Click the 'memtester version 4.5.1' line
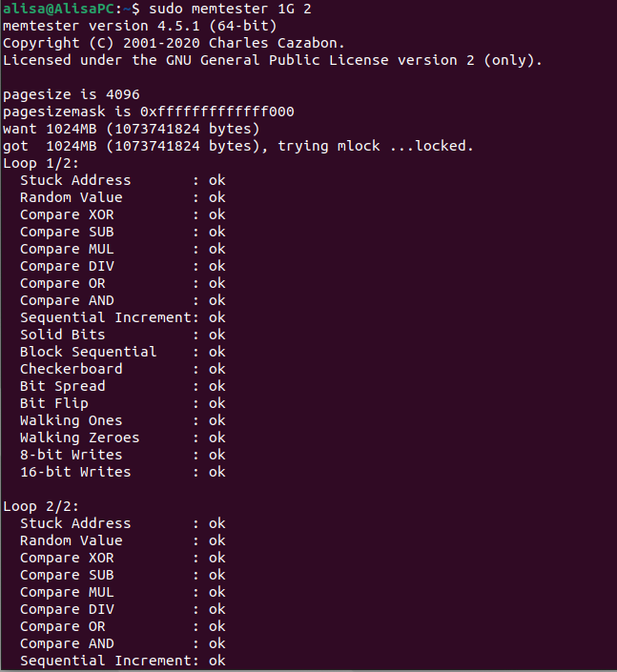The image size is (617, 672). (x=140, y=26)
